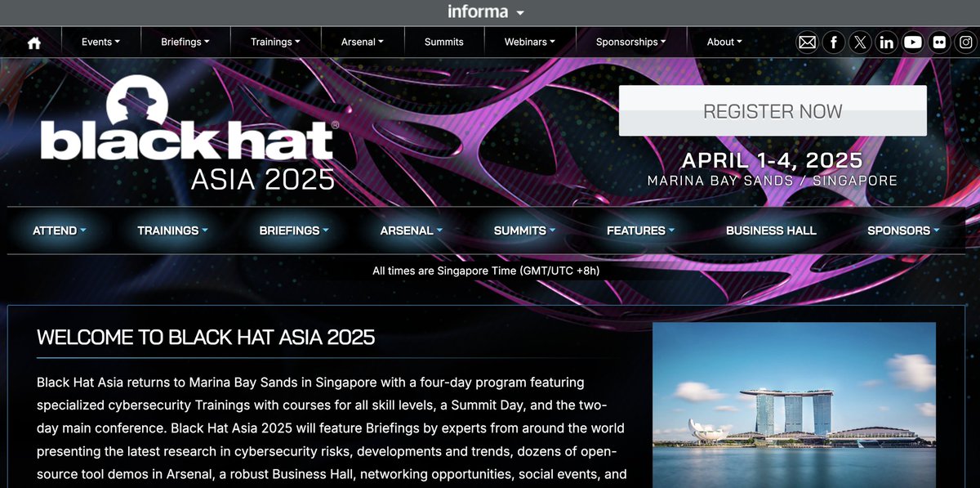Image resolution: width=980 pixels, height=488 pixels.
Task: Click the Marina Bay Sands photo
Action: point(794,405)
